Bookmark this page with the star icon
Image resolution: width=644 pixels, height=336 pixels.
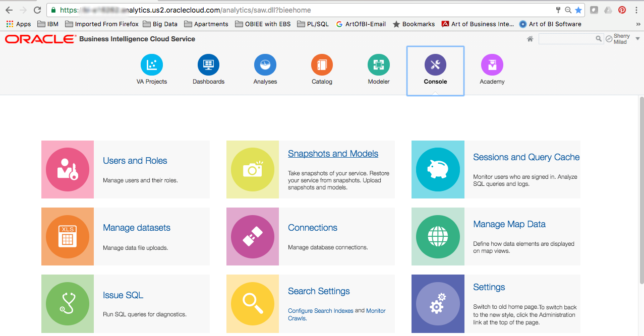pos(578,10)
